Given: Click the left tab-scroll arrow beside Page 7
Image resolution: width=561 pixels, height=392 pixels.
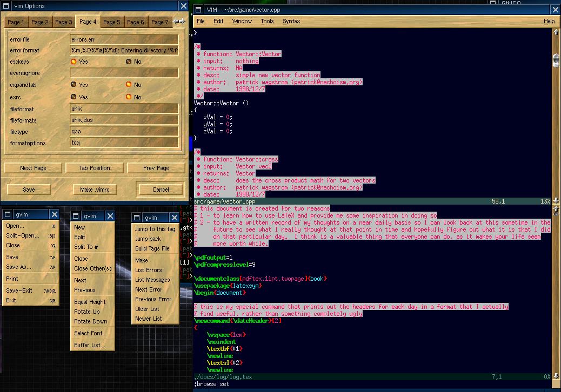Looking at the screenshot, I should (x=176, y=22).
